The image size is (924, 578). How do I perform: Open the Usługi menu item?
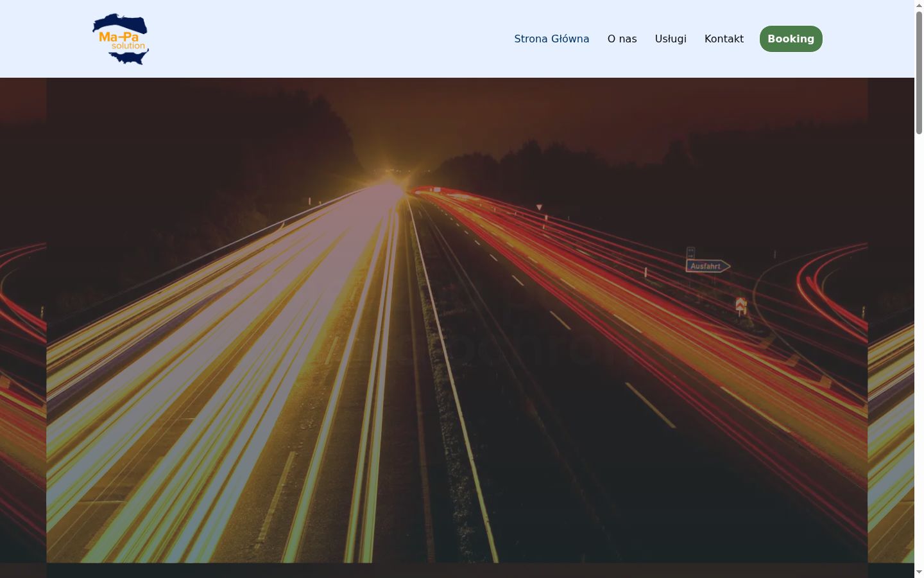[x=671, y=39]
